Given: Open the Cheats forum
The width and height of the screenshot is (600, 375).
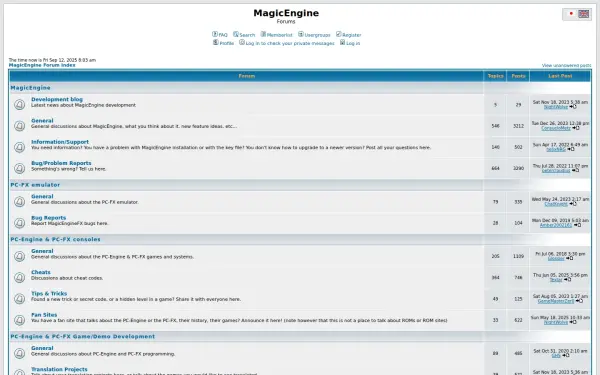Looking at the screenshot, I should pos(41,272).
